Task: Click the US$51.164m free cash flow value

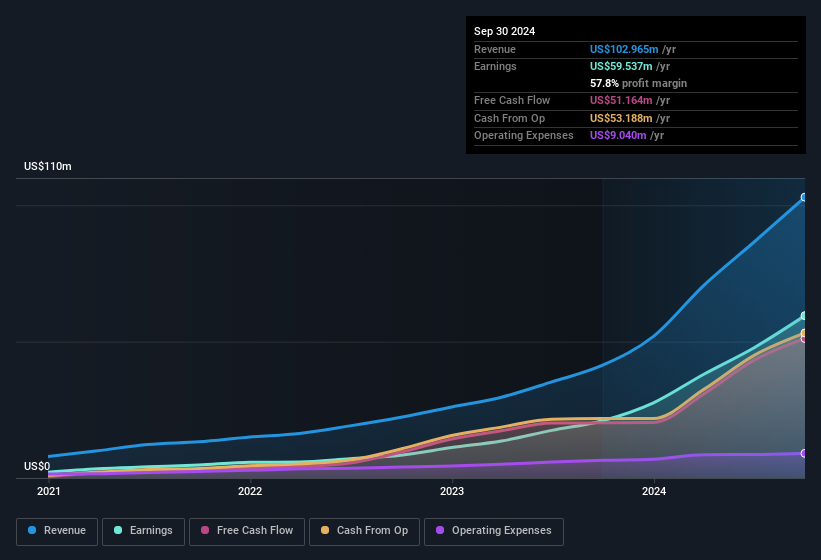Action: tap(621, 100)
